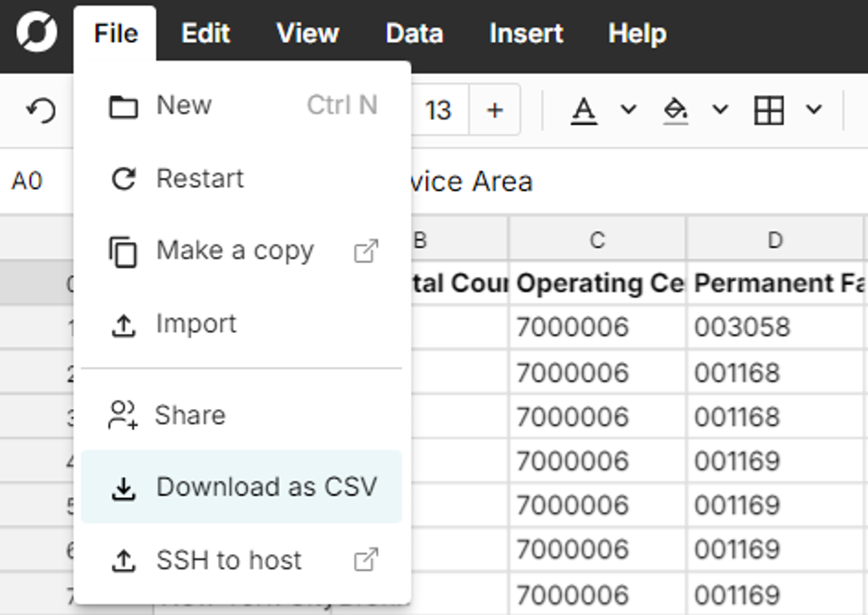Open the File menu
The height and width of the screenshot is (615, 868).
115,33
